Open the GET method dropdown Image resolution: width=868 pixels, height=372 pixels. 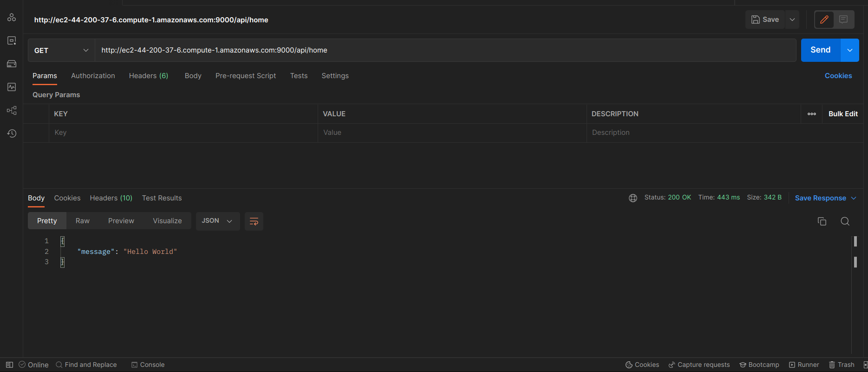click(x=61, y=50)
